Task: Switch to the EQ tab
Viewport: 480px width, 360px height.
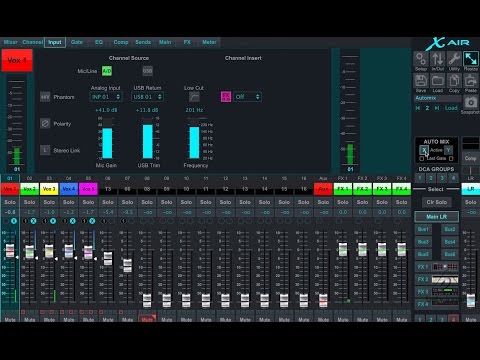Action: click(x=99, y=42)
